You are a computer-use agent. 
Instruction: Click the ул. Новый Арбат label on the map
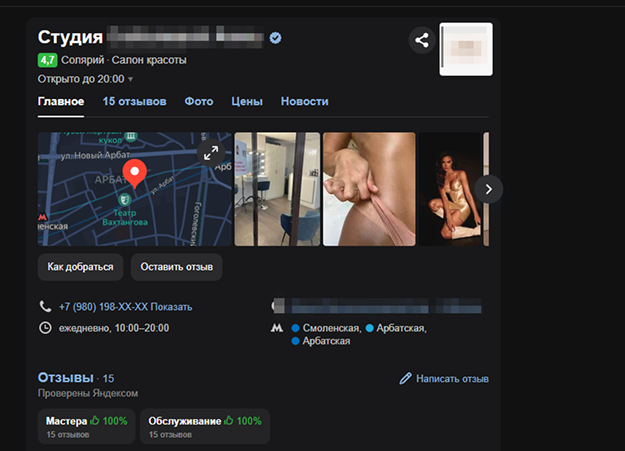95,155
